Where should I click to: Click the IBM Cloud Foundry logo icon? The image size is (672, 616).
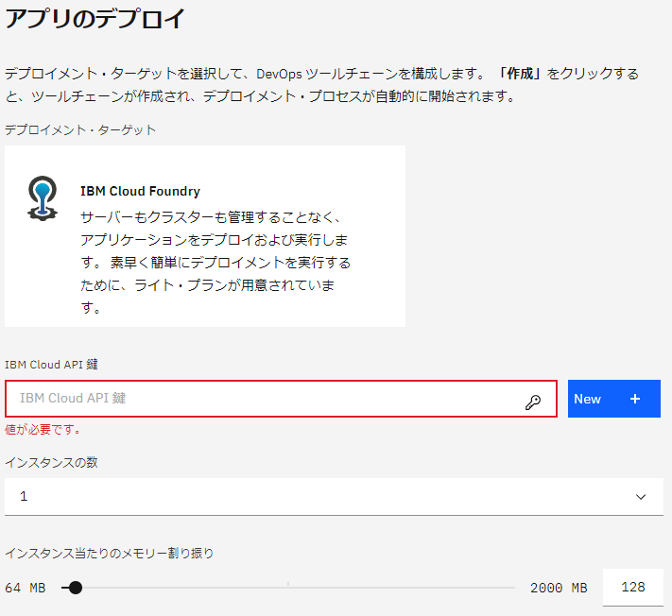42,197
